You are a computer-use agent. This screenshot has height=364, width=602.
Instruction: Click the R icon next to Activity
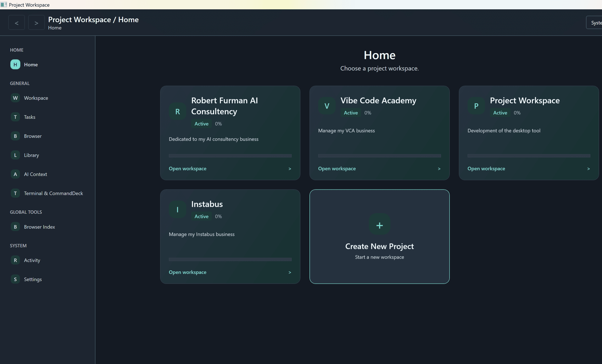click(15, 260)
